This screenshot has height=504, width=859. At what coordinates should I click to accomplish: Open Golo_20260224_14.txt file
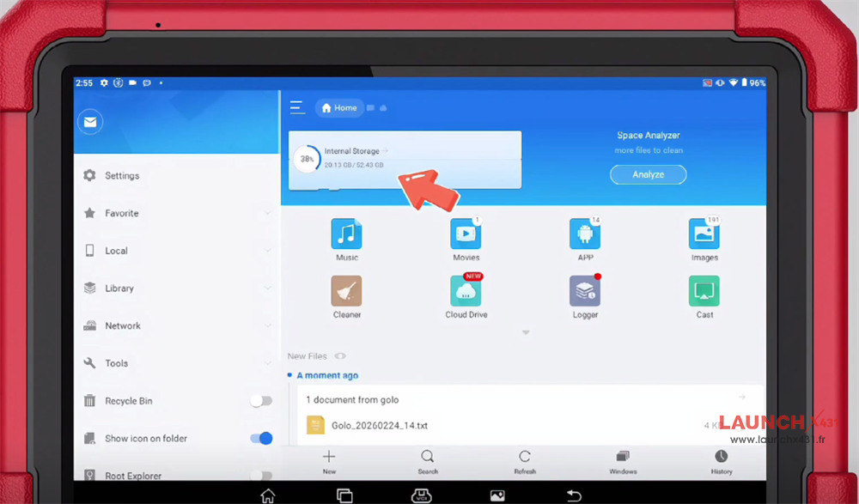point(379,426)
